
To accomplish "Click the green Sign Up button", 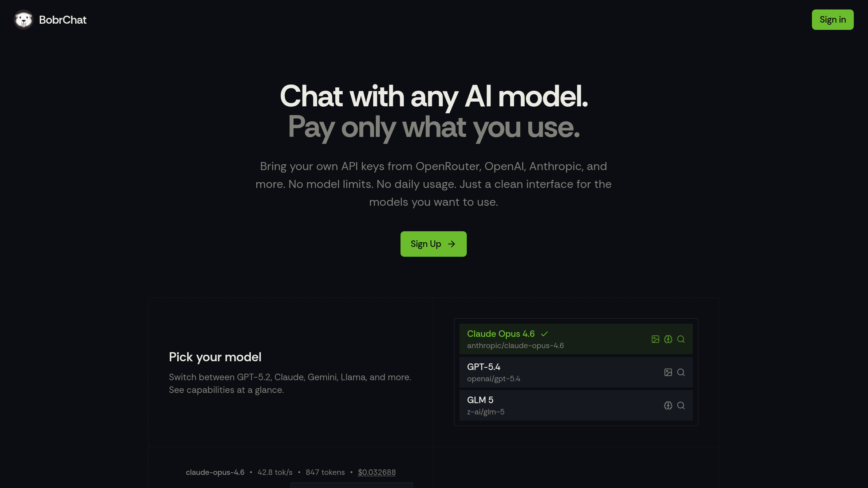I will (433, 244).
